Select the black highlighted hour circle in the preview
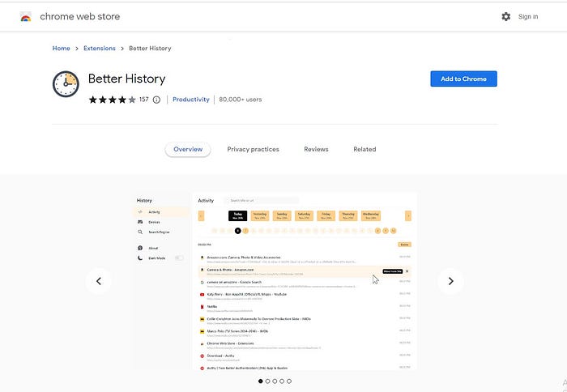The image size is (567, 392). click(x=237, y=231)
